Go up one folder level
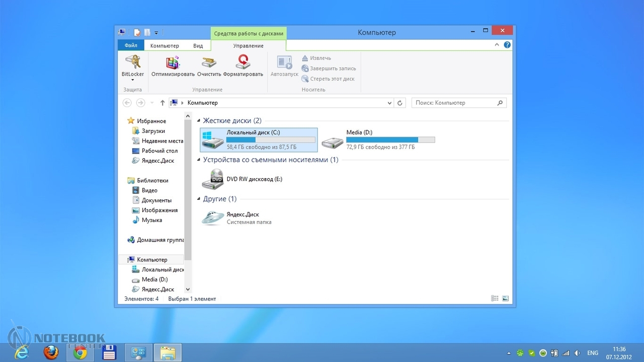Screen dimensions: 644x362 pos(162,103)
